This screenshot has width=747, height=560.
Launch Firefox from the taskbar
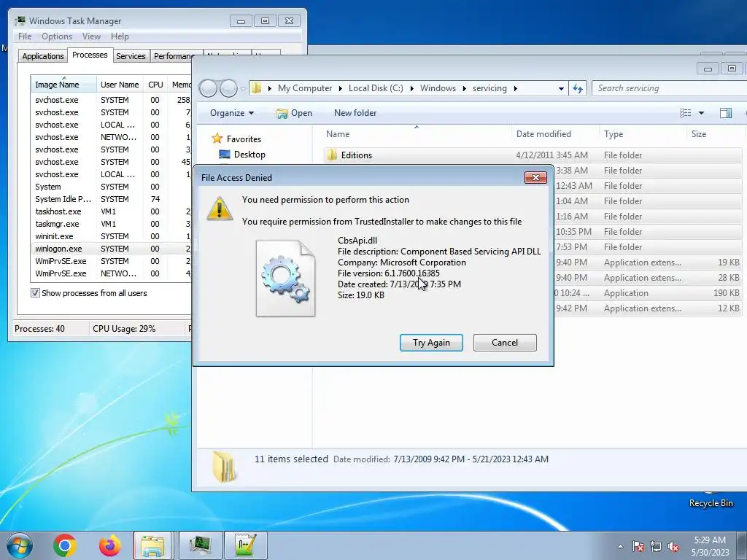(110, 545)
